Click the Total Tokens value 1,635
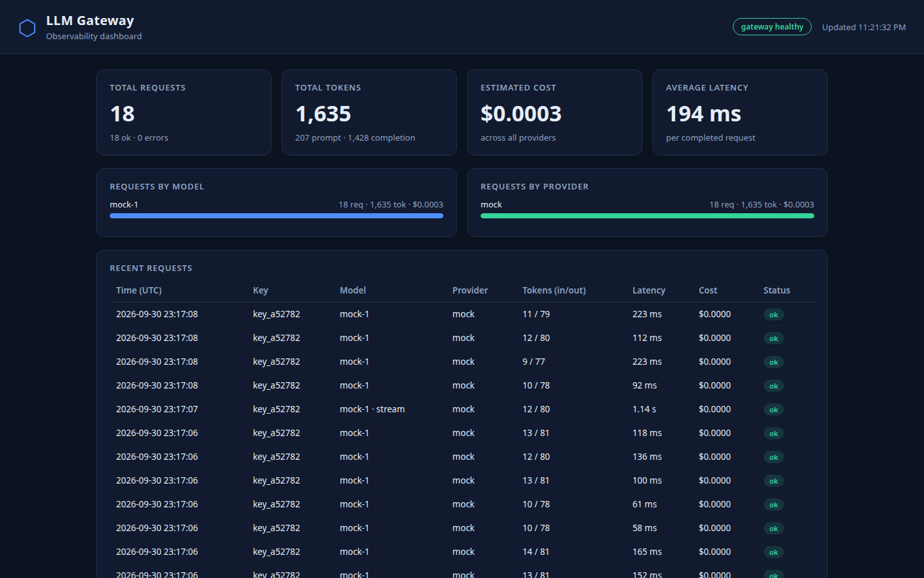The height and width of the screenshot is (578, 924). (x=323, y=114)
